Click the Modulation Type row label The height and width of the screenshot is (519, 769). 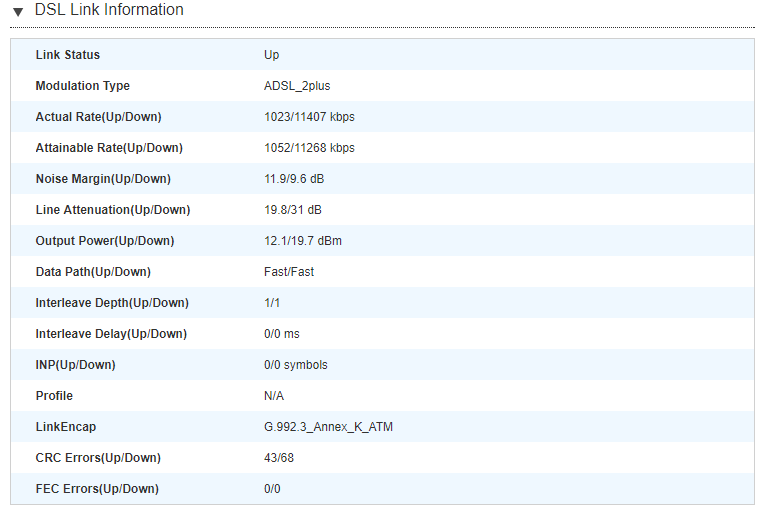(x=83, y=86)
